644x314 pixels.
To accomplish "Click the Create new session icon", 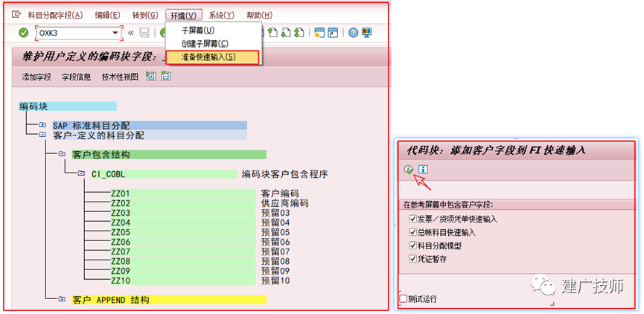I will click(319, 33).
